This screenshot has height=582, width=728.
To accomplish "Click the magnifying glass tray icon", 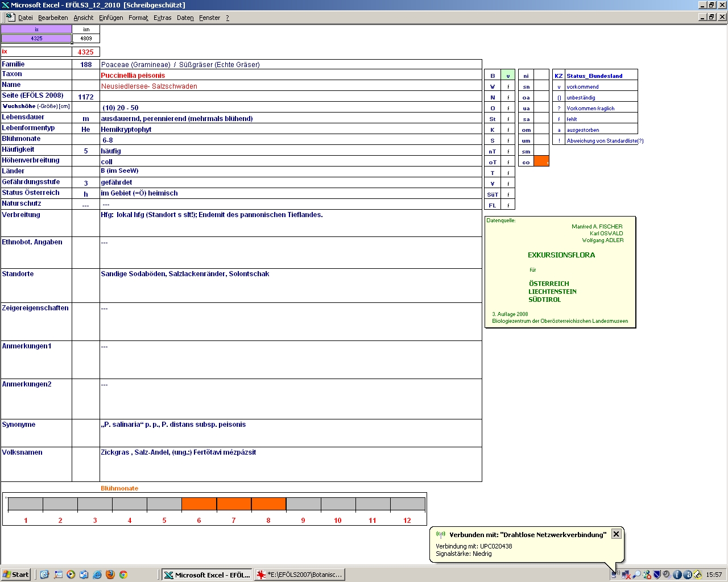I will pos(636,575).
